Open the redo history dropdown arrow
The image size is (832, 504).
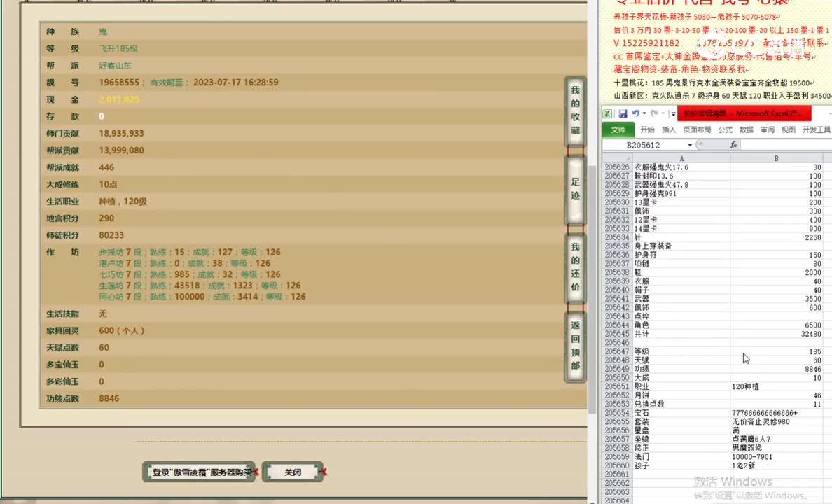(x=663, y=113)
